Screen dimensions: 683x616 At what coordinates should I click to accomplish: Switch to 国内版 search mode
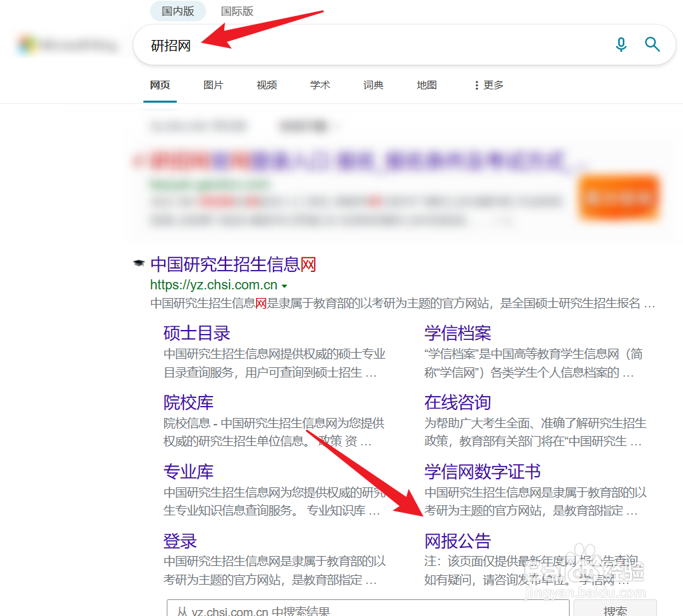click(x=177, y=11)
